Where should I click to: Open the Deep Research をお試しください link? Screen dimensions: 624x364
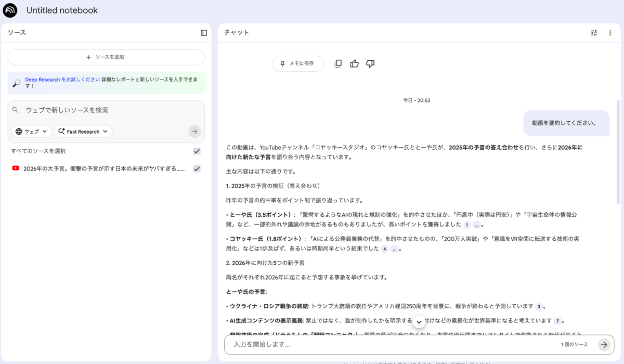(62, 80)
